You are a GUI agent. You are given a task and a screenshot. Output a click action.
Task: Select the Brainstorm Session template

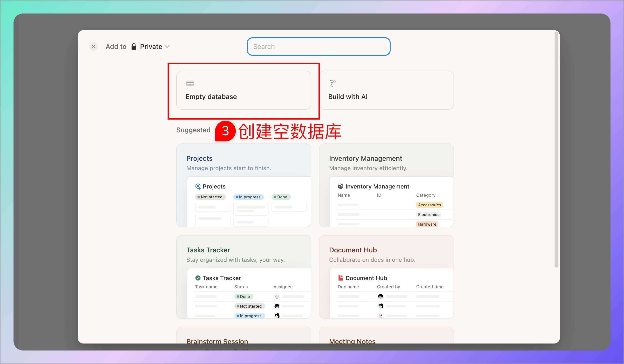point(217,342)
